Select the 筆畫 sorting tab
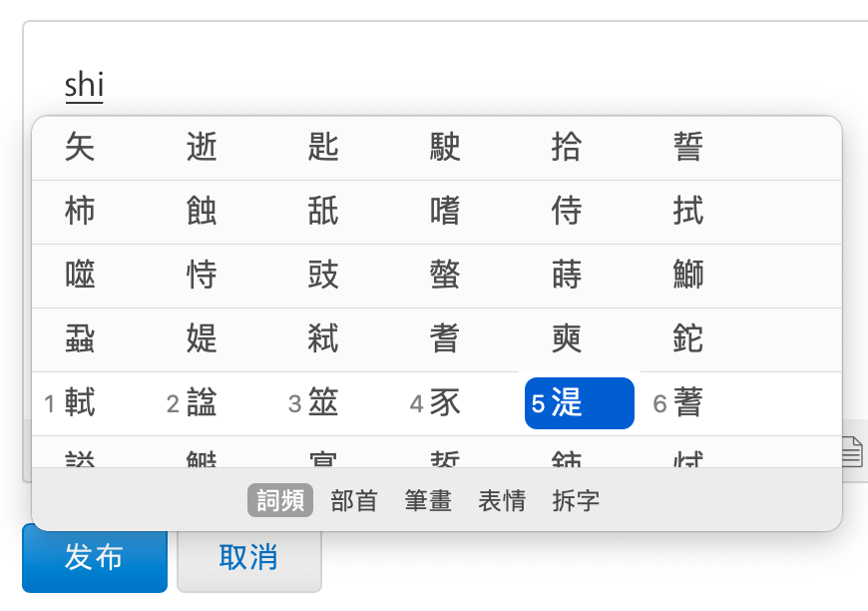This screenshot has width=868, height=611. pos(428,501)
